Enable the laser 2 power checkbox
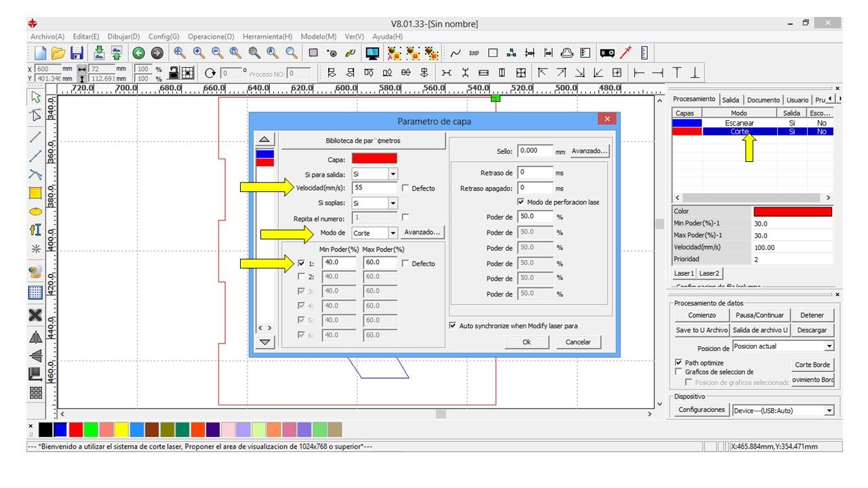The width and height of the screenshot is (868, 488). click(x=302, y=277)
